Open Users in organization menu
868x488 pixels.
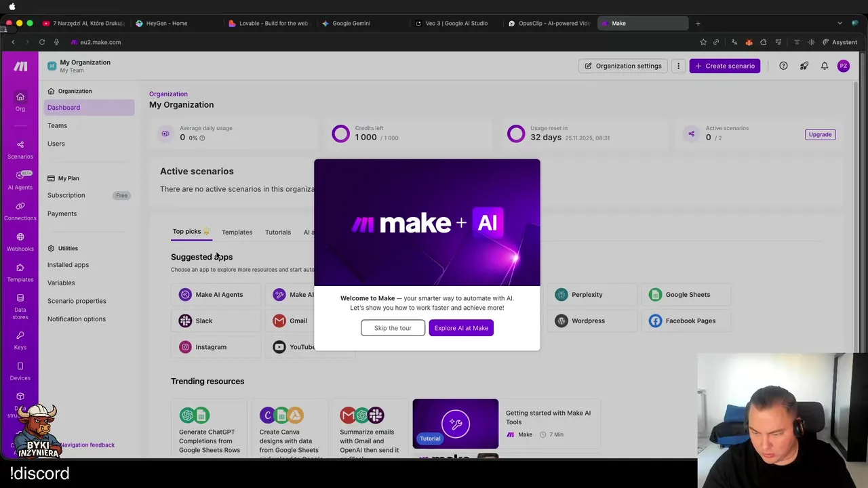pyautogui.click(x=56, y=144)
